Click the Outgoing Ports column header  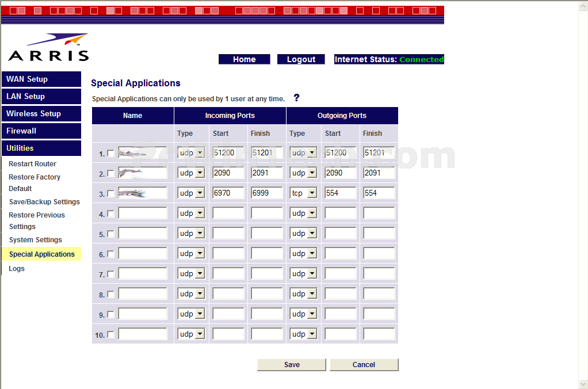[x=342, y=116]
